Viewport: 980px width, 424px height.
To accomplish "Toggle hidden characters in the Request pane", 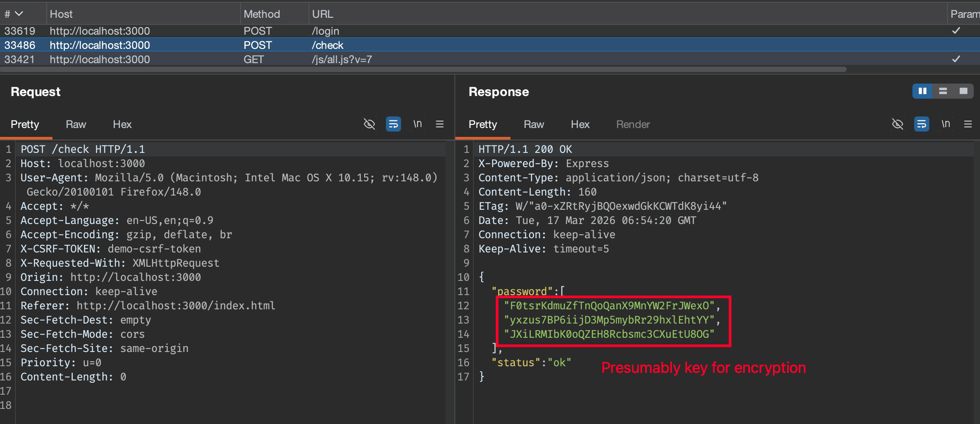I will coord(369,124).
